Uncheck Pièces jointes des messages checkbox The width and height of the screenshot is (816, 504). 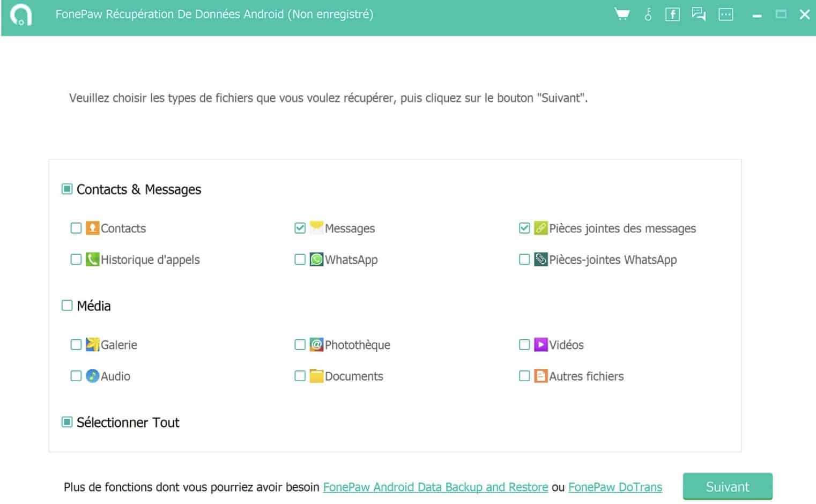pos(524,228)
